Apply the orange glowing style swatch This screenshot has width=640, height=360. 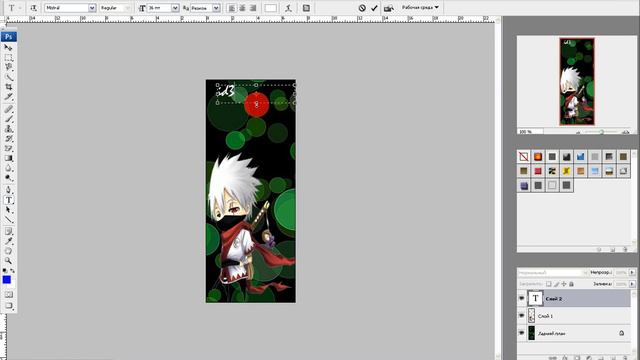pos(538,156)
